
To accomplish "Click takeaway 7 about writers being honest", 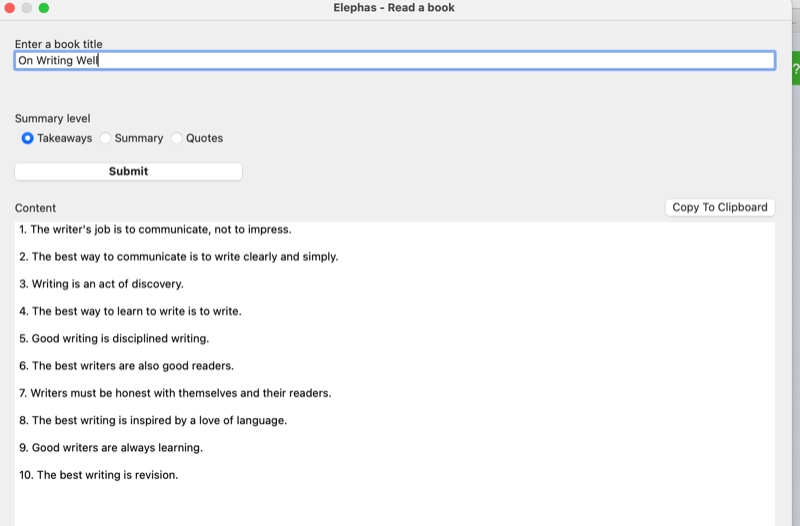I will 175,393.
